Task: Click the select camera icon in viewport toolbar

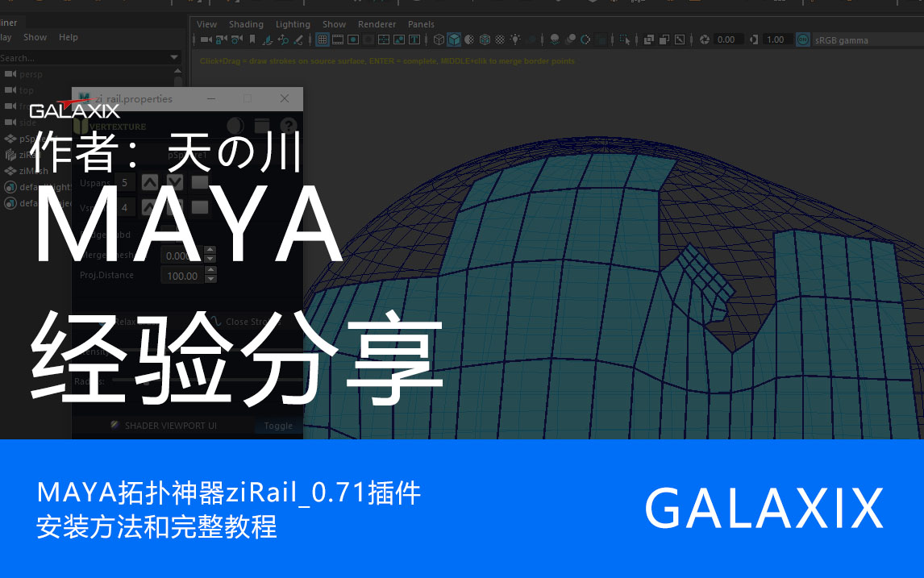Action: click(206, 40)
